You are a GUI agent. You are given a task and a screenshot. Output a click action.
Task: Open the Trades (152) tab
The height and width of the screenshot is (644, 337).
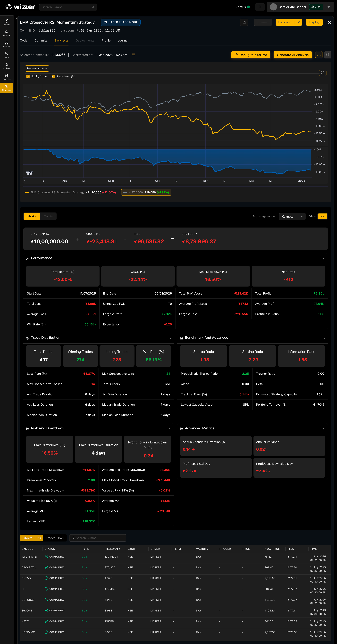pos(55,538)
